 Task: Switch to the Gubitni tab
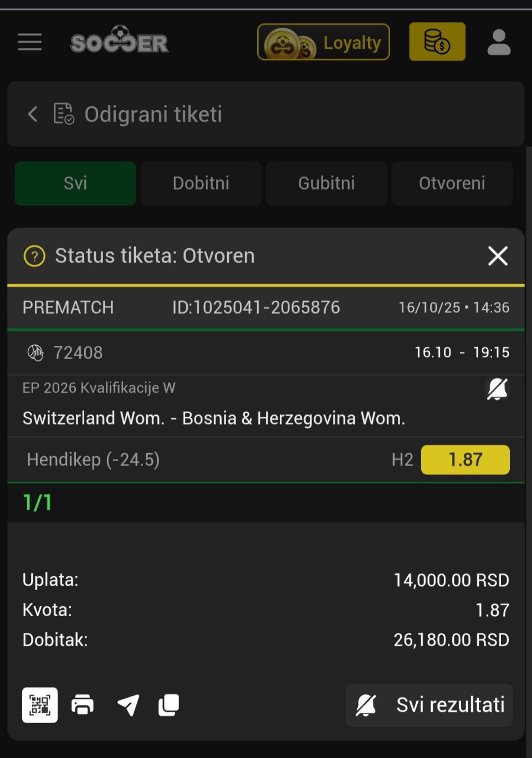(x=326, y=183)
